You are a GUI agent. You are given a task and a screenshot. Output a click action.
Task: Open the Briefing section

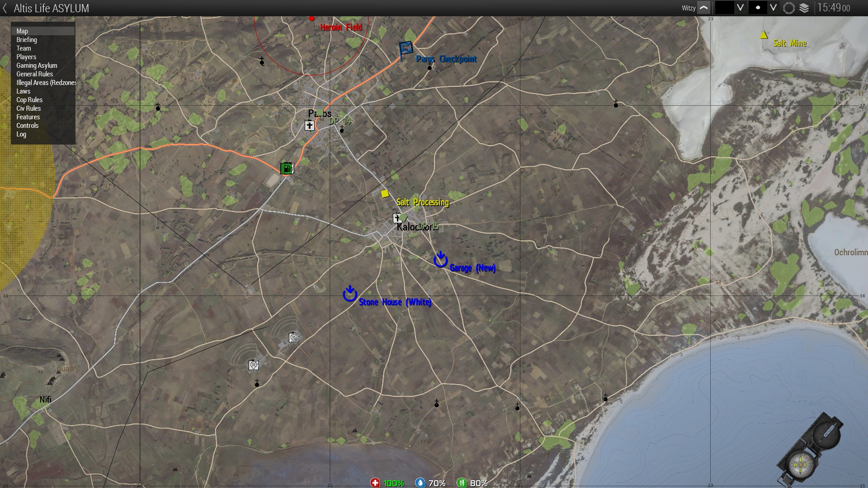pyautogui.click(x=43, y=40)
